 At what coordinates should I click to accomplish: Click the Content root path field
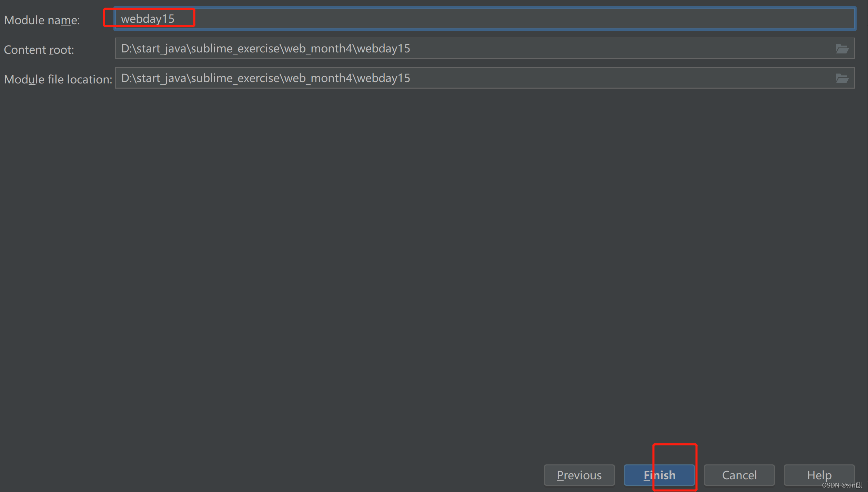point(484,48)
